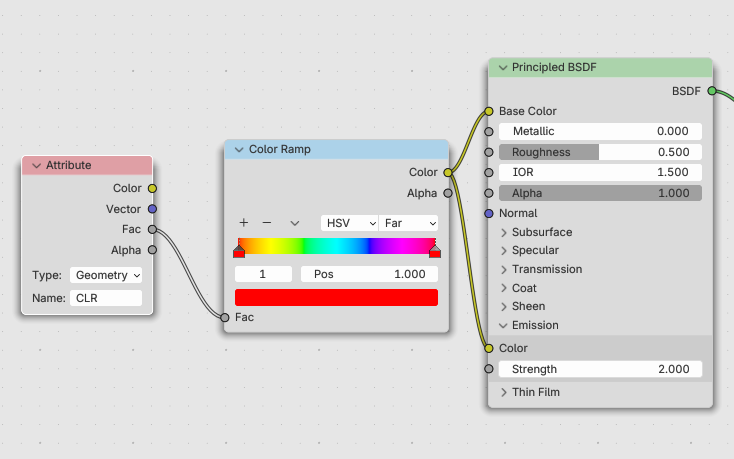Click the Metallic value field 0.000
This screenshot has height=459, width=734.
tap(600, 131)
